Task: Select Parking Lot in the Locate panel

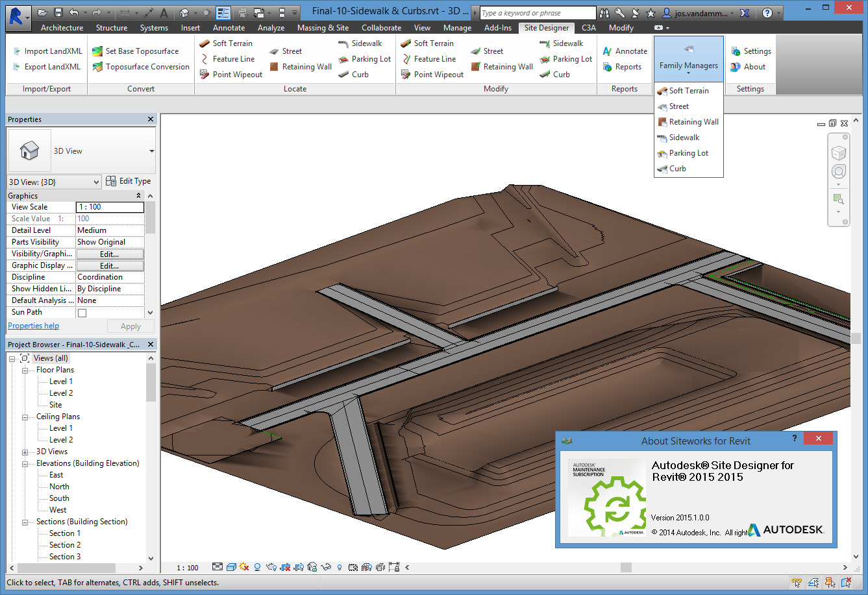Action: [x=364, y=59]
